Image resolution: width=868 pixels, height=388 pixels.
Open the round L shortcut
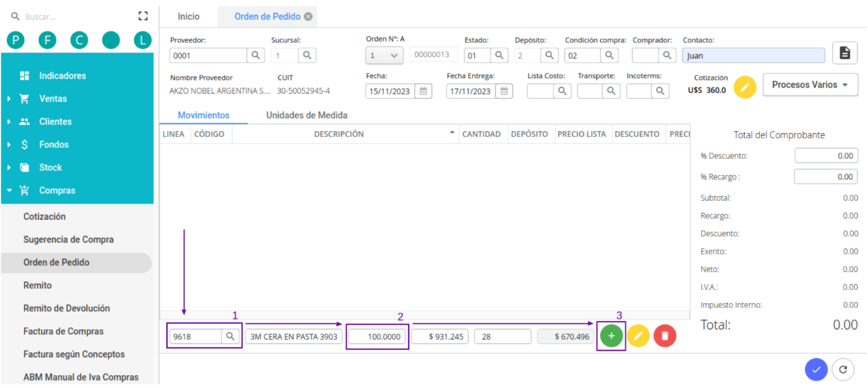tap(143, 40)
